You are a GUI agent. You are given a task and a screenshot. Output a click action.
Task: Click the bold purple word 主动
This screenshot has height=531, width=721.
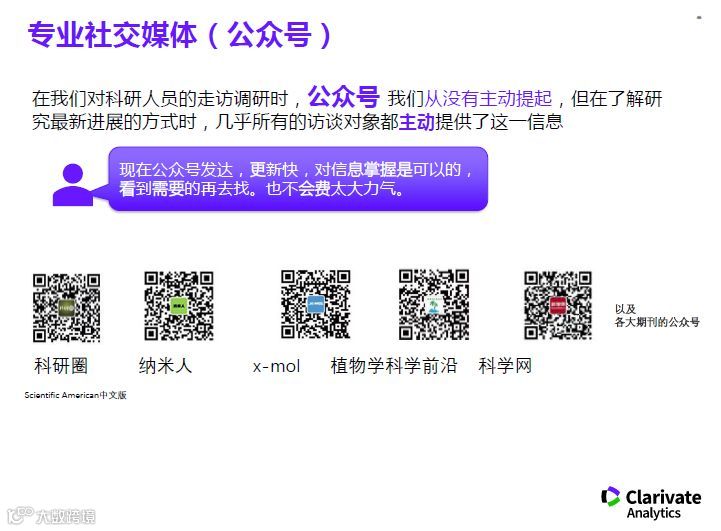(417, 122)
